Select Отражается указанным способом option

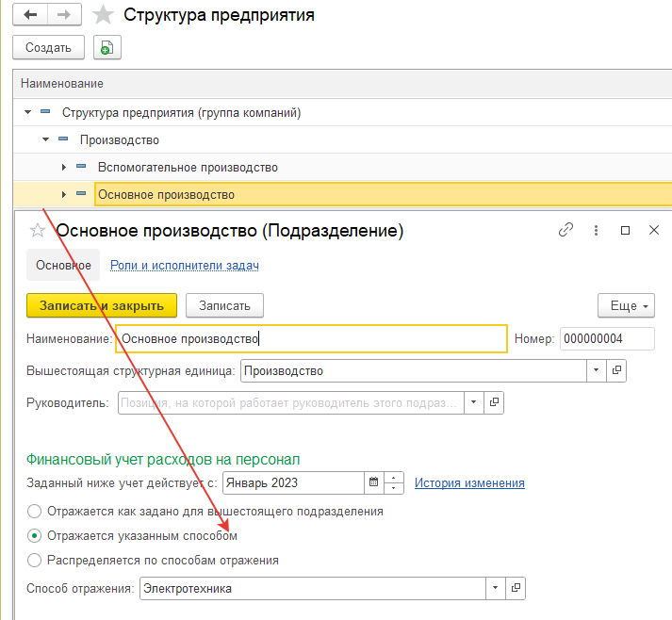[x=34, y=535]
